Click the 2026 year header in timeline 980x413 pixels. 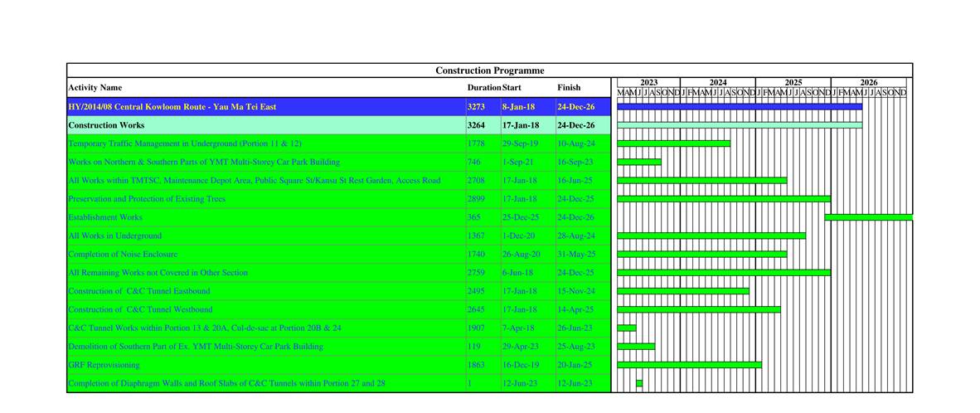(868, 83)
